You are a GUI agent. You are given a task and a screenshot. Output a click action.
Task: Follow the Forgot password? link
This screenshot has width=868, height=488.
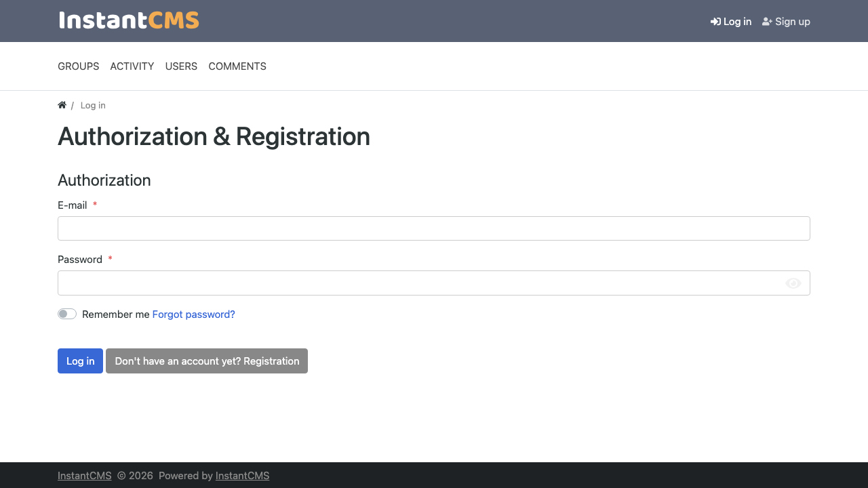194,314
